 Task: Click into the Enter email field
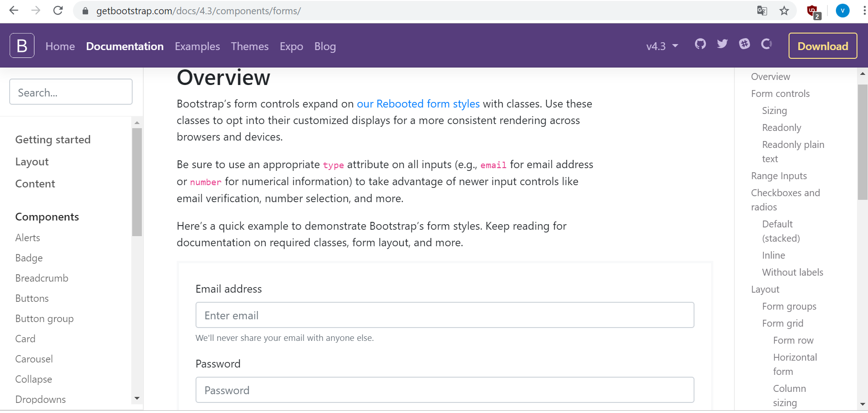click(x=445, y=315)
